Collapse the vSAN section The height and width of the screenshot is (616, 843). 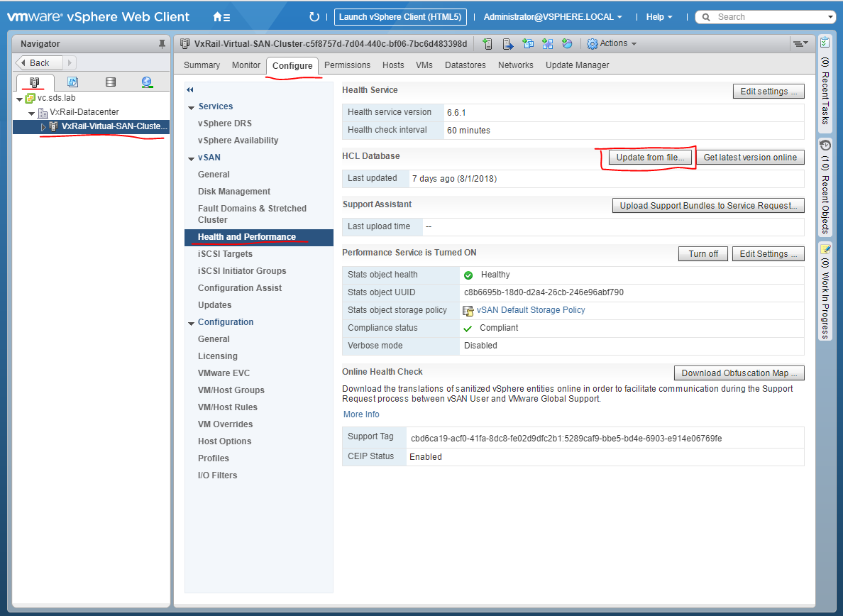click(x=191, y=158)
